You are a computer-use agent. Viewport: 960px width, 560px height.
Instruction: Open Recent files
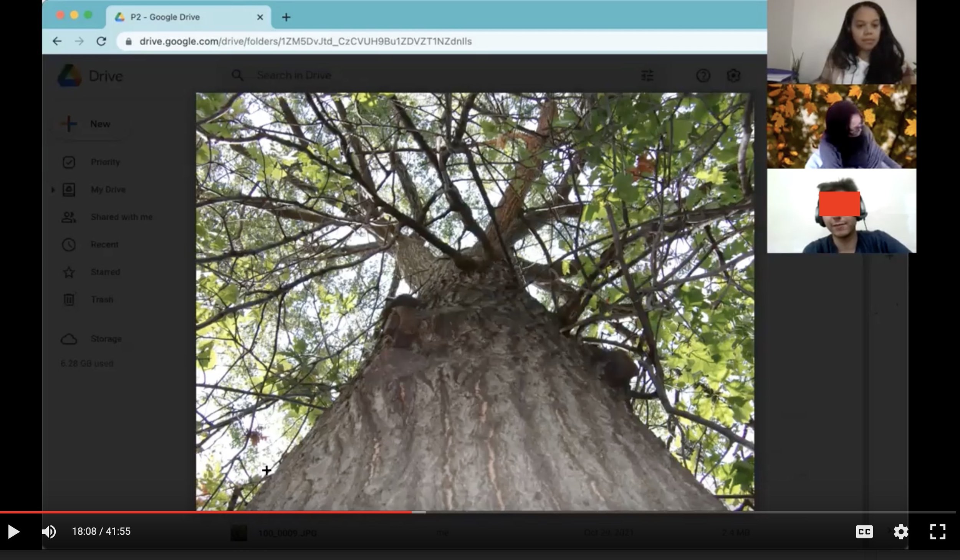(x=104, y=244)
